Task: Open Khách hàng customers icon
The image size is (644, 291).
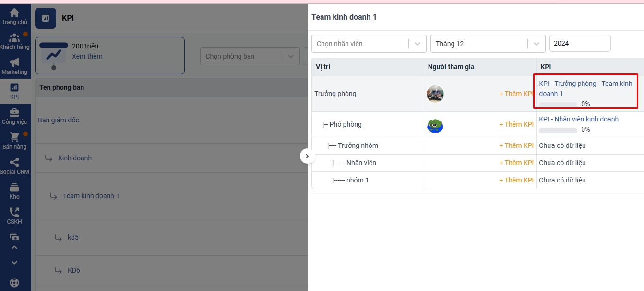Action: click(14, 38)
